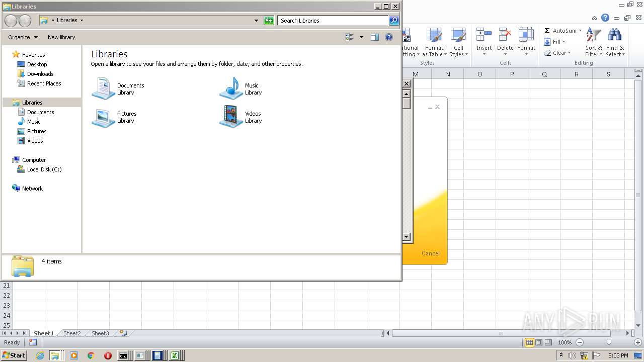Show the preview pane in Explorer
Viewport: 644px width, 362px height.
point(374,37)
